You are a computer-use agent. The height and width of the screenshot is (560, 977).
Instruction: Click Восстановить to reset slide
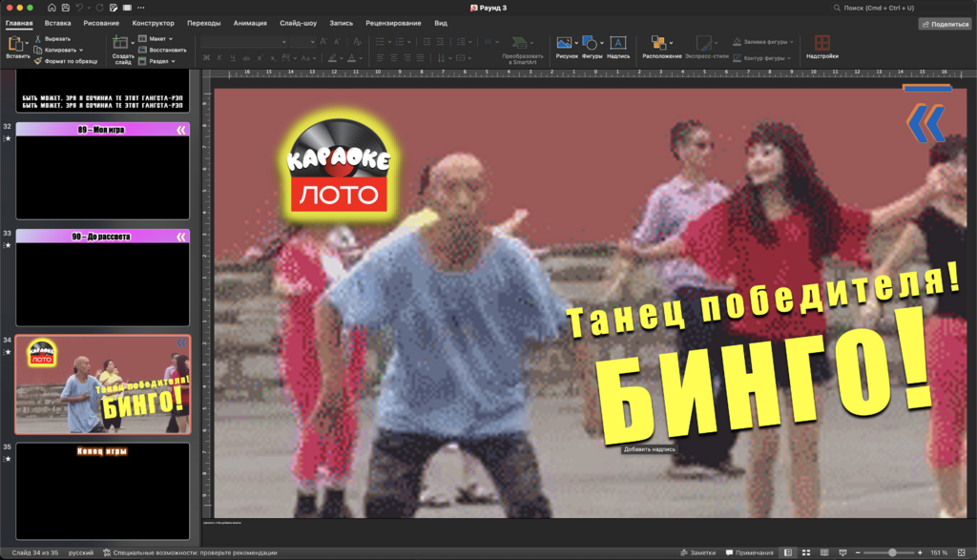(x=162, y=50)
